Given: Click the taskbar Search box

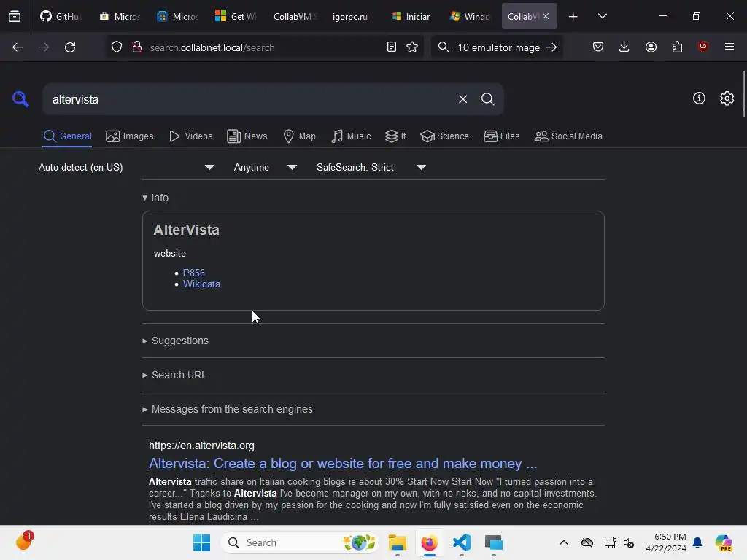Looking at the screenshot, I should (x=300, y=542).
